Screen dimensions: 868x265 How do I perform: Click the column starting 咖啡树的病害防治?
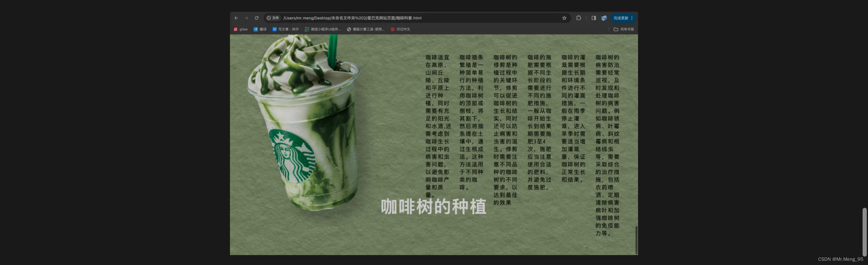tap(607, 145)
